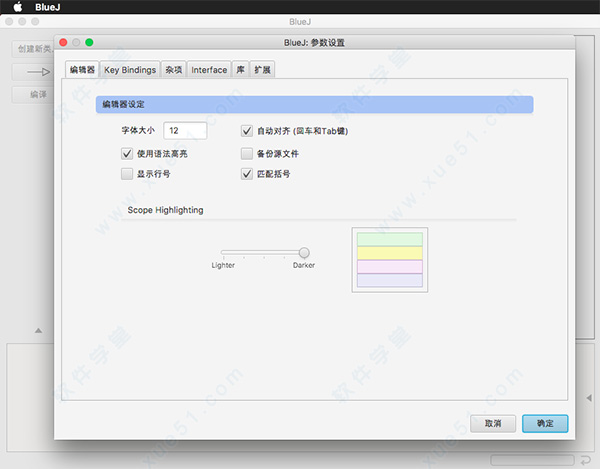Select the 库 tab
The height and width of the screenshot is (469, 600).
240,70
